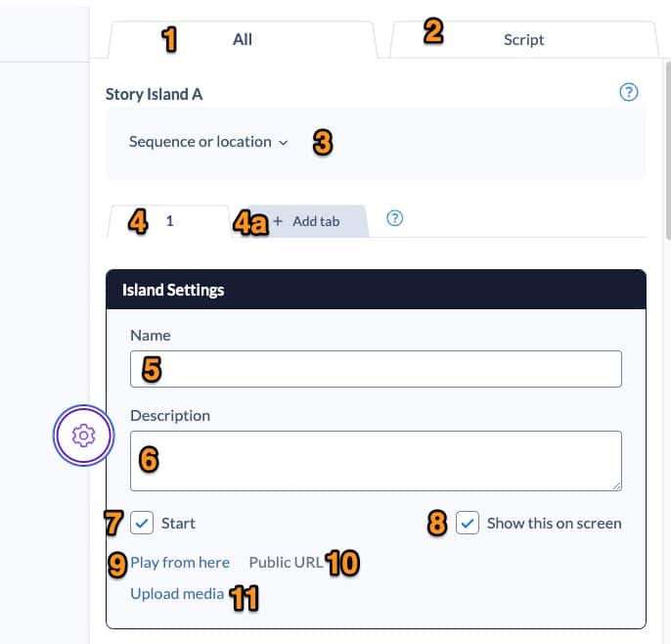This screenshot has height=644, width=671.
Task: Expand the Sequence or location dropdown
Action: (208, 142)
